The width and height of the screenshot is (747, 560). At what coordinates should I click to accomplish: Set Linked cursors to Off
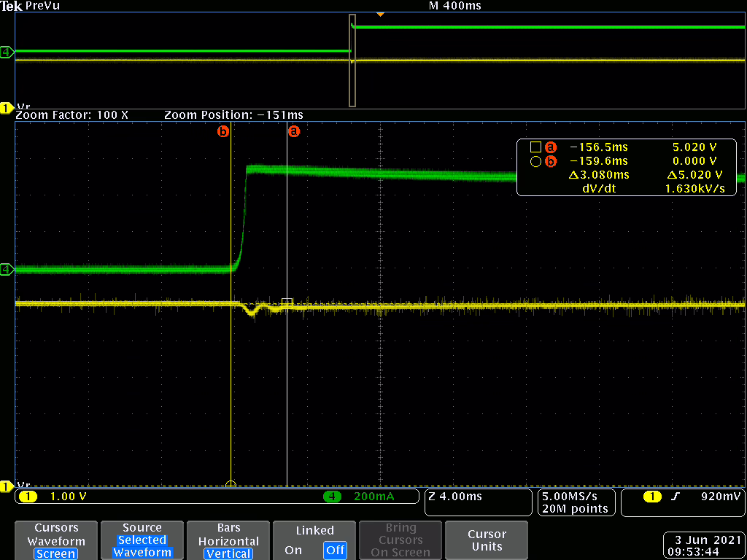click(336, 550)
